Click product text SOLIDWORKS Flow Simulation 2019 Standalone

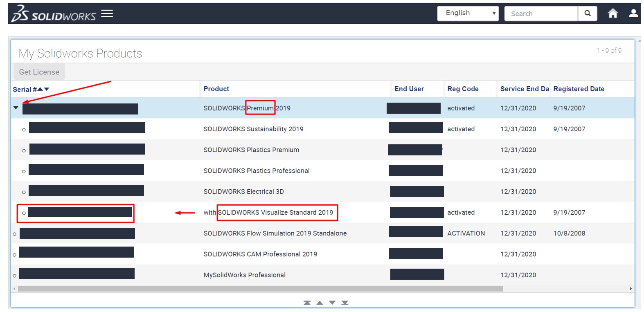(x=275, y=233)
